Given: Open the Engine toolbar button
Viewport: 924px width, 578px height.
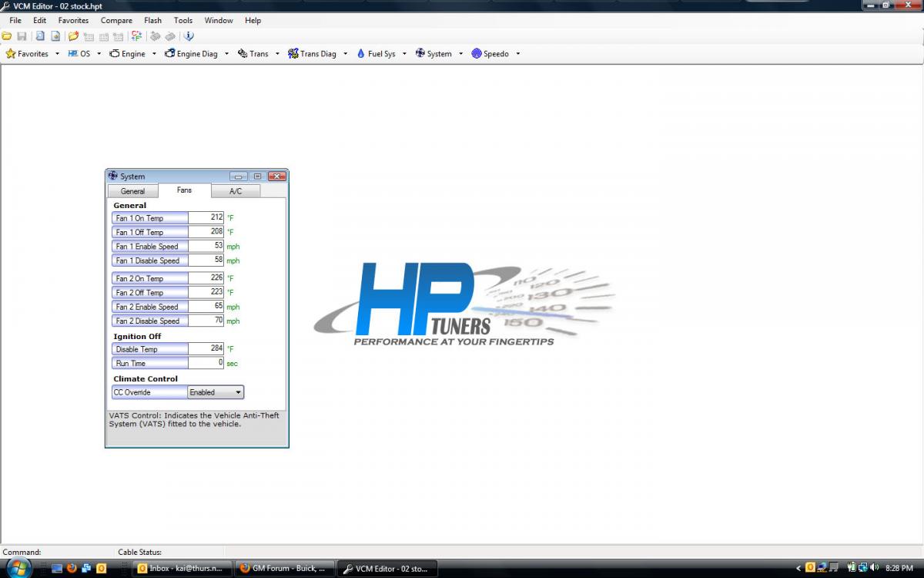Looking at the screenshot, I should pyautogui.click(x=128, y=54).
